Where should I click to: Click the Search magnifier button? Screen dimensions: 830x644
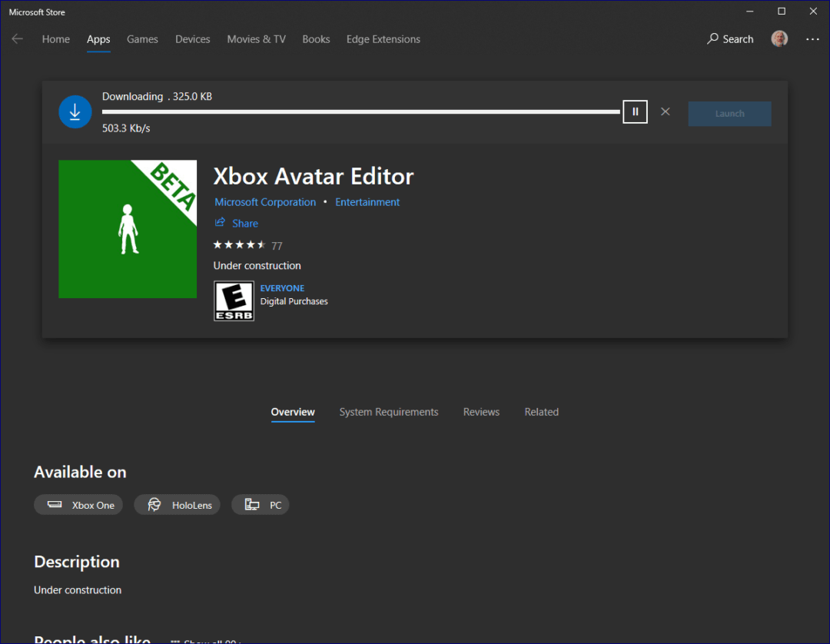point(730,39)
